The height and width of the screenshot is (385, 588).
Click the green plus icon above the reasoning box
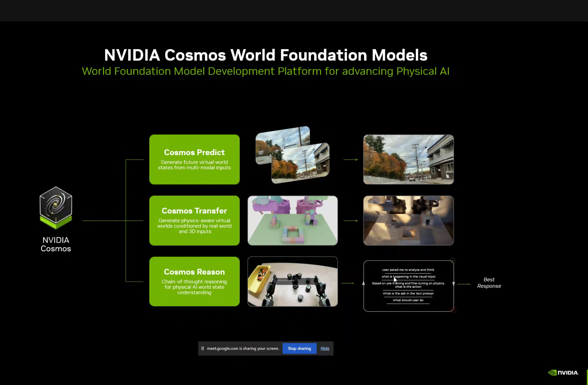pyautogui.click(x=453, y=261)
